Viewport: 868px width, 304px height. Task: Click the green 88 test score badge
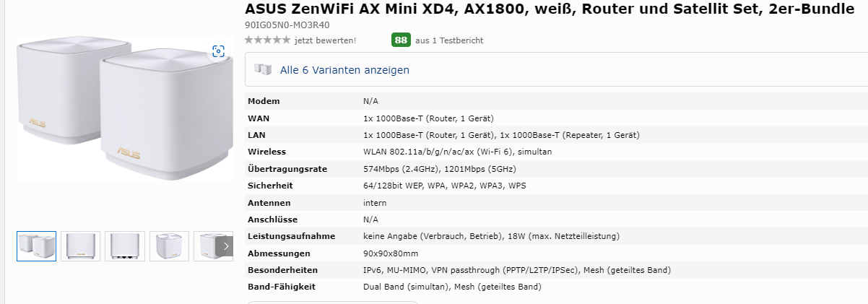click(x=401, y=40)
